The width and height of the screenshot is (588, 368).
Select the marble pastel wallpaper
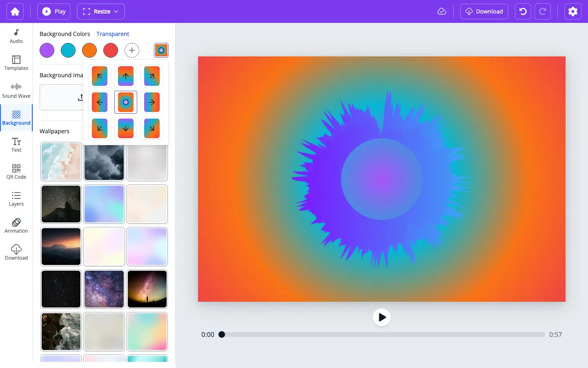pos(61,162)
